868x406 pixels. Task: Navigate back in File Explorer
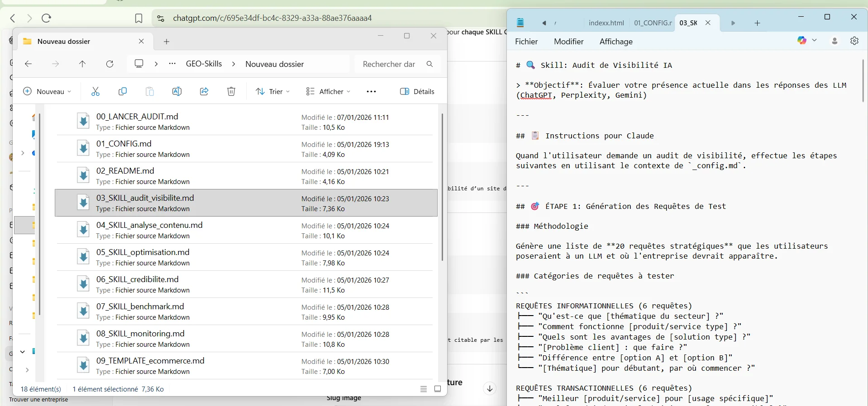point(28,64)
